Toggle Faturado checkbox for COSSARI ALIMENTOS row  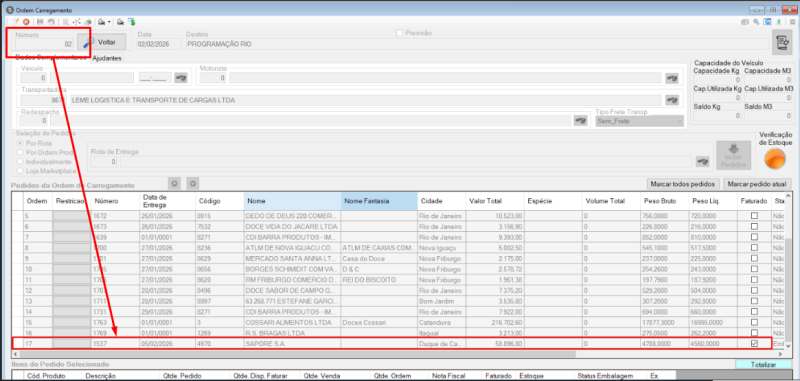coord(754,322)
